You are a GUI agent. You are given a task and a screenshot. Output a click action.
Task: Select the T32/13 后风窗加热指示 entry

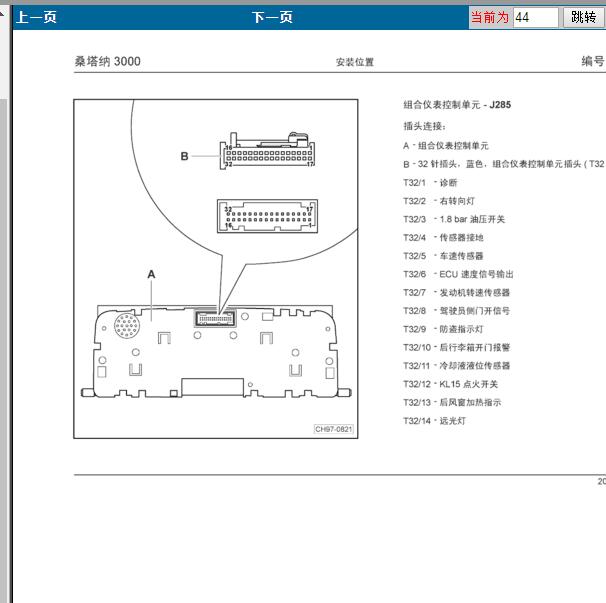(x=452, y=402)
